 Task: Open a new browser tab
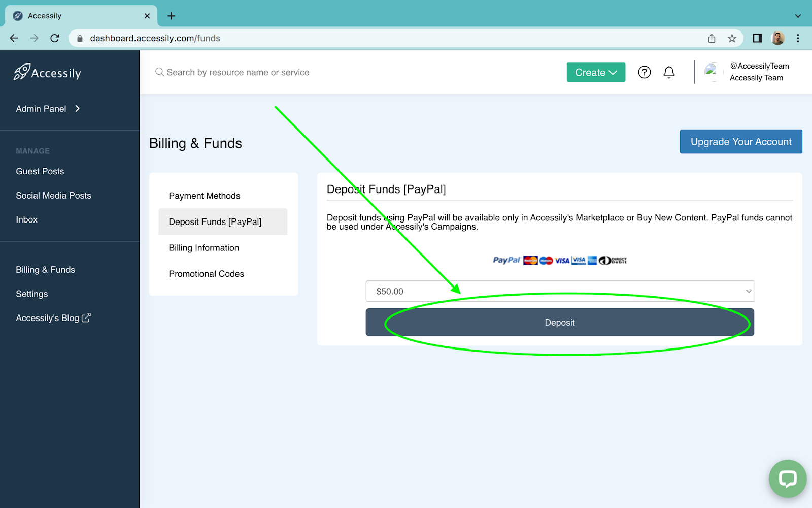point(171,16)
